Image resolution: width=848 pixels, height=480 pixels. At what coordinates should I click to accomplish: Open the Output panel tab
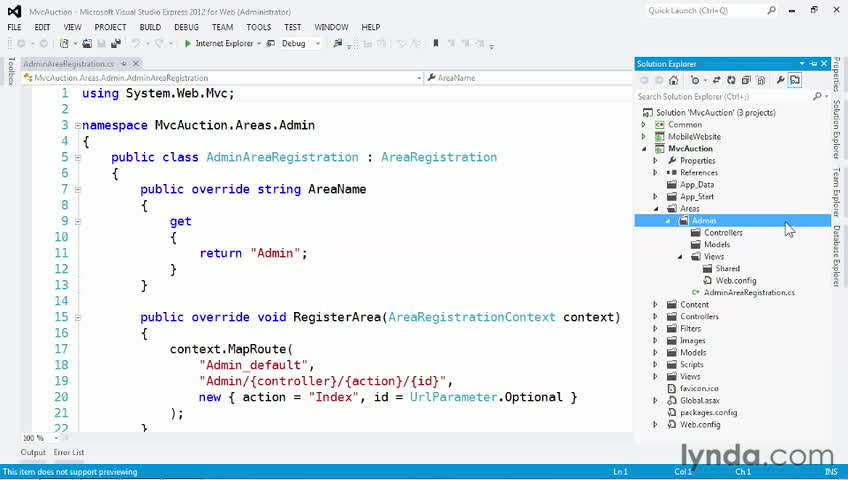coord(33,452)
